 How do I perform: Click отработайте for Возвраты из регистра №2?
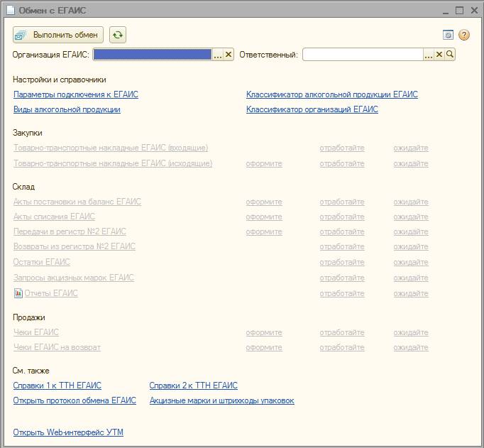(x=342, y=247)
